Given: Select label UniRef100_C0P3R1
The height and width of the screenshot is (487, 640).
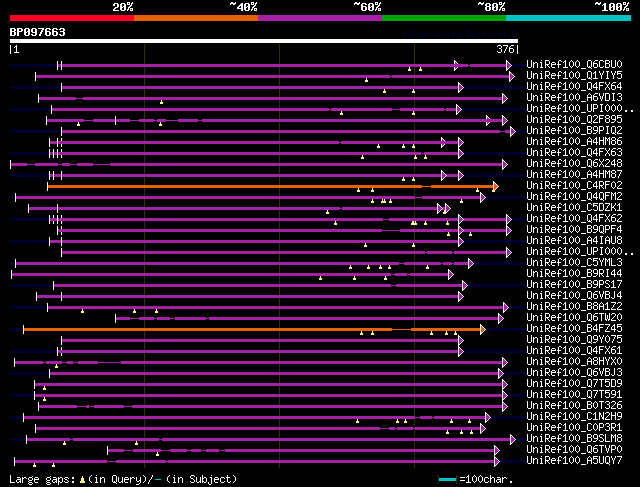Looking at the screenshot, I should coord(574,428).
